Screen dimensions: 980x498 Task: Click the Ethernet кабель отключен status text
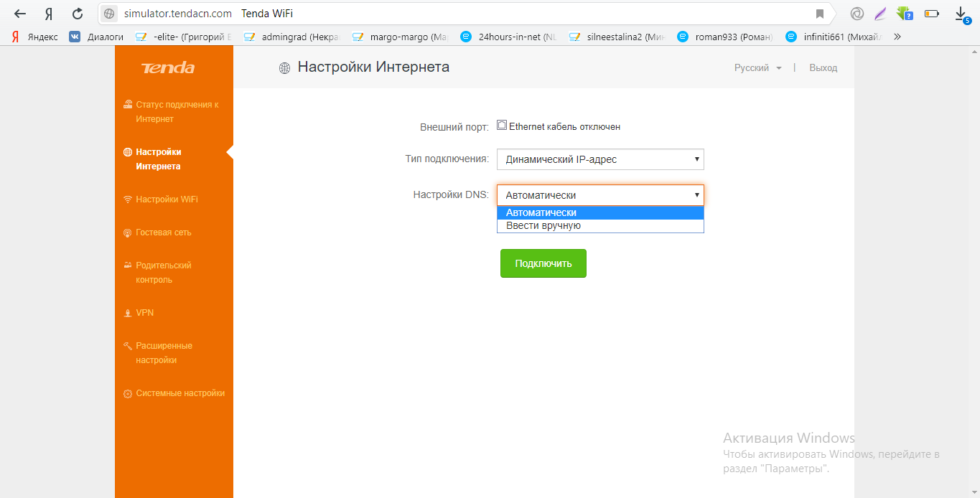(564, 126)
